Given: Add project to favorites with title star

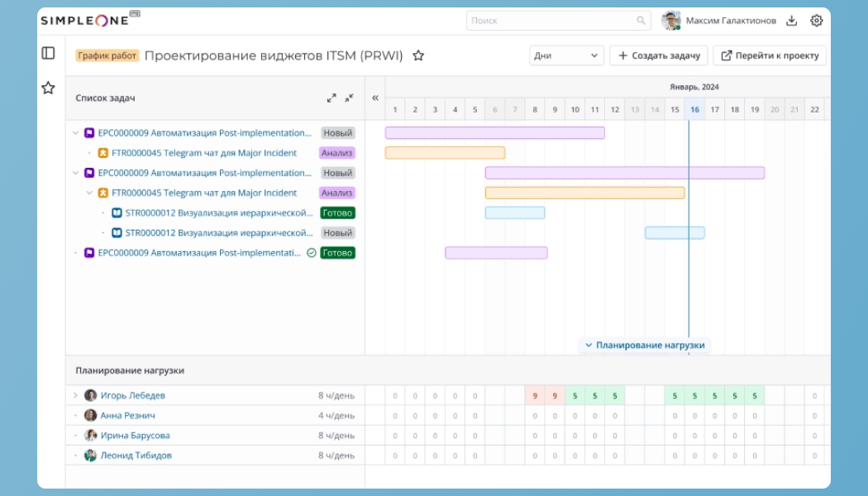Looking at the screenshot, I should point(418,55).
